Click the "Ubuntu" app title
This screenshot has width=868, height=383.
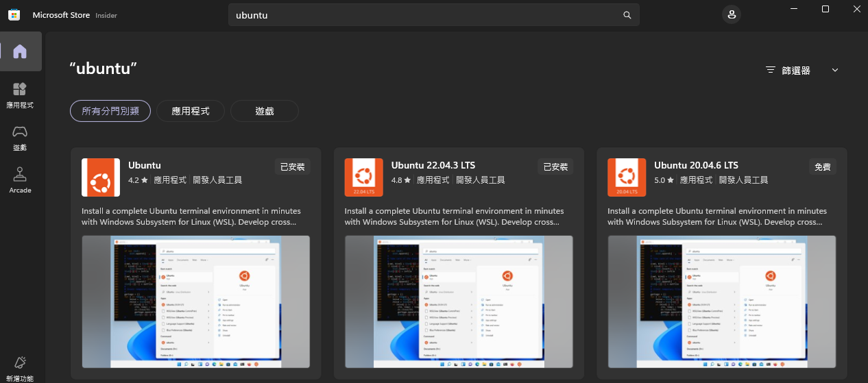[x=145, y=165]
